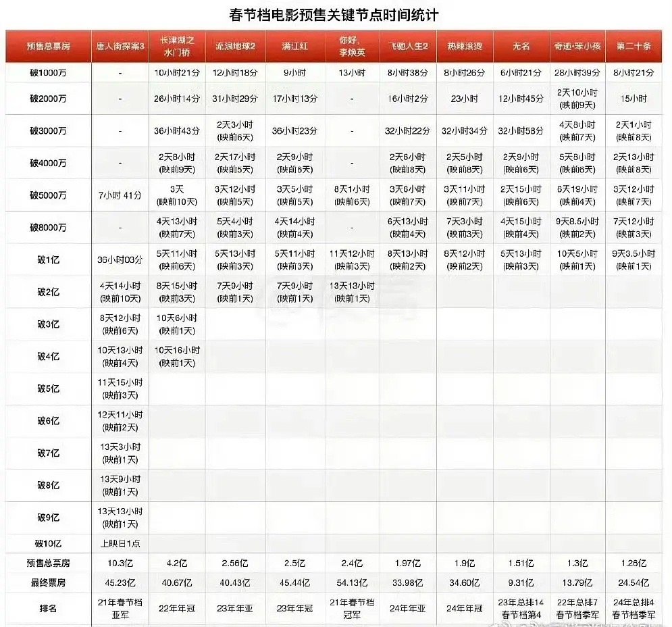Select the 破7亿 row label
672x627 pixels.
(48, 453)
